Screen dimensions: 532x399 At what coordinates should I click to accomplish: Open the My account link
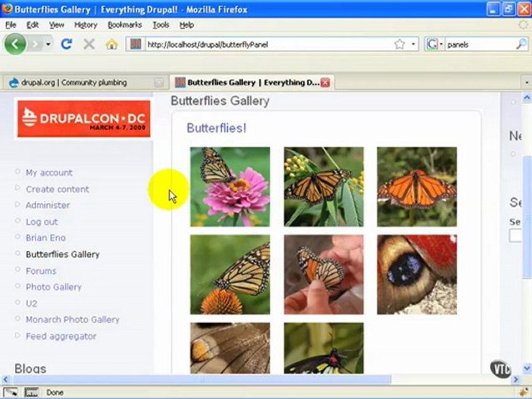pyautogui.click(x=49, y=173)
